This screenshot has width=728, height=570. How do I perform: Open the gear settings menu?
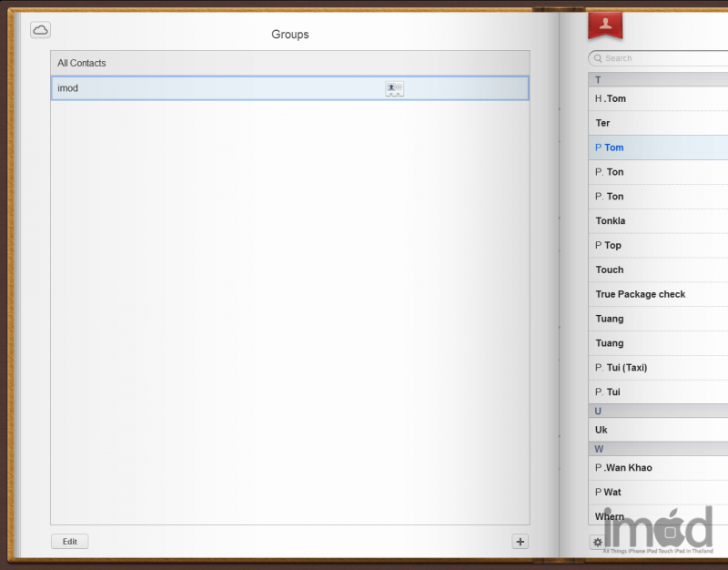[x=598, y=542]
